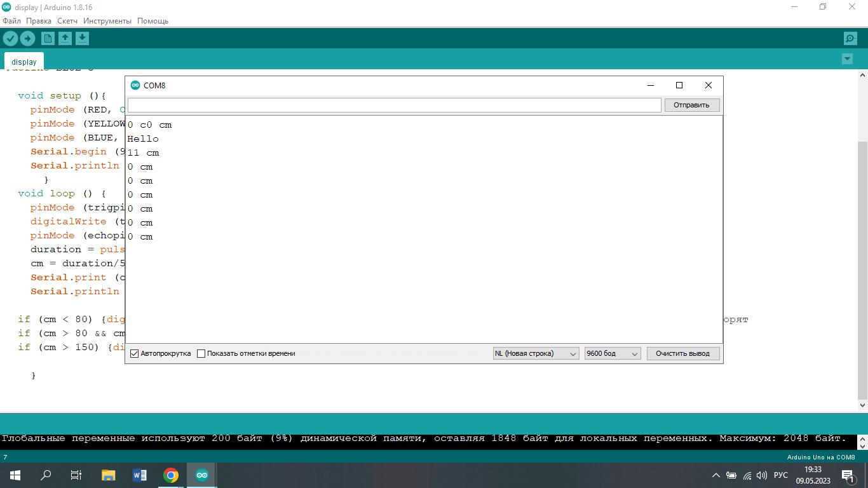
Task: Click the Upload sketch arrow icon
Action: [x=27, y=39]
